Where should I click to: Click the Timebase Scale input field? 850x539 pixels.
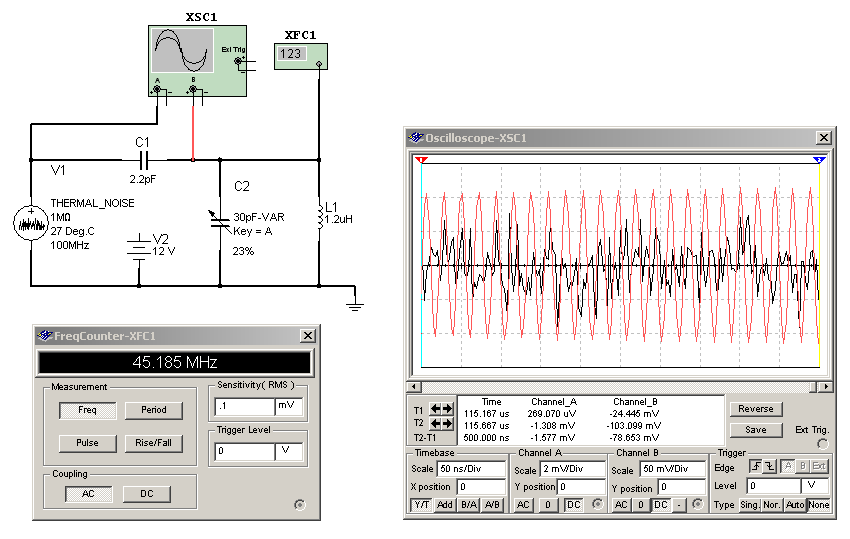(x=472, y=469)
